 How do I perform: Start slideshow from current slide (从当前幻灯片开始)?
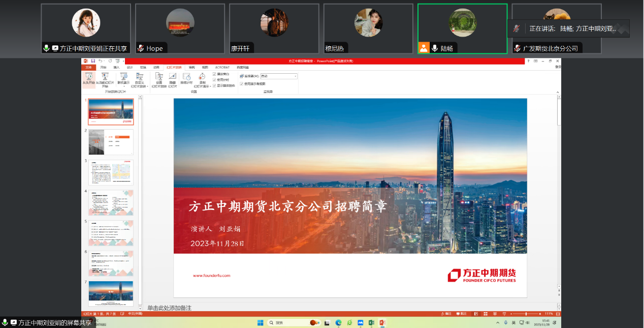105,78
